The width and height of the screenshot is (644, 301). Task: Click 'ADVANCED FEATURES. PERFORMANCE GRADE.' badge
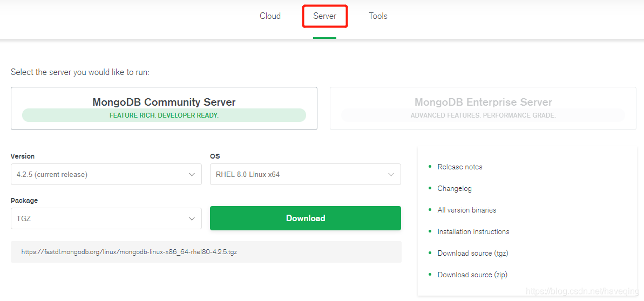[483, 115]
